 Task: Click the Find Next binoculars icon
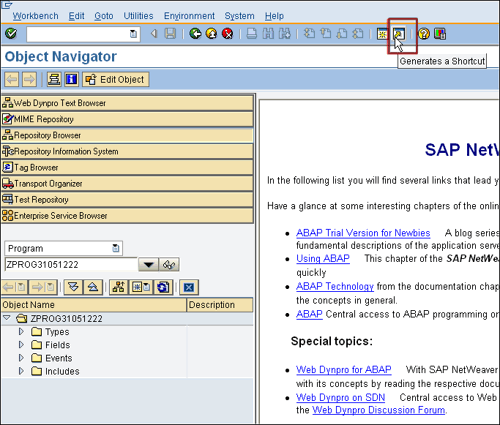284,34
